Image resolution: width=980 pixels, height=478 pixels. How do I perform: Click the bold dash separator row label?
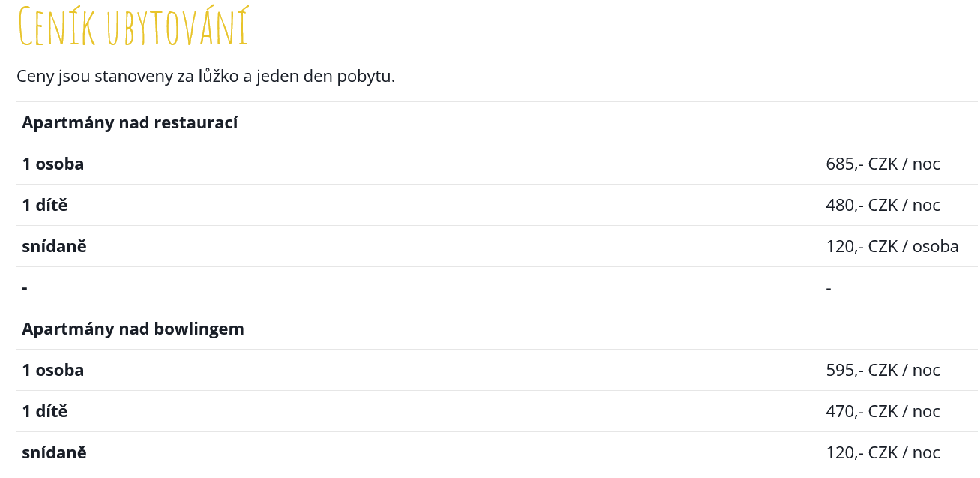click(x=25, y=288)
